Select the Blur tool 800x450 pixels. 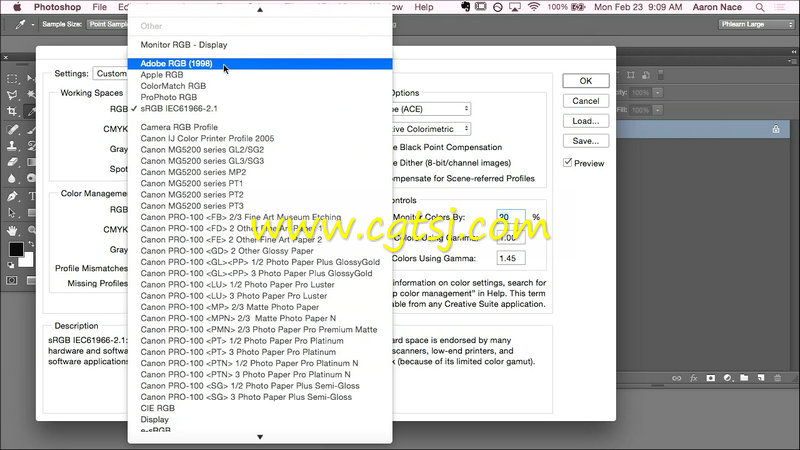pyautogui.click(x=12, y=179)
